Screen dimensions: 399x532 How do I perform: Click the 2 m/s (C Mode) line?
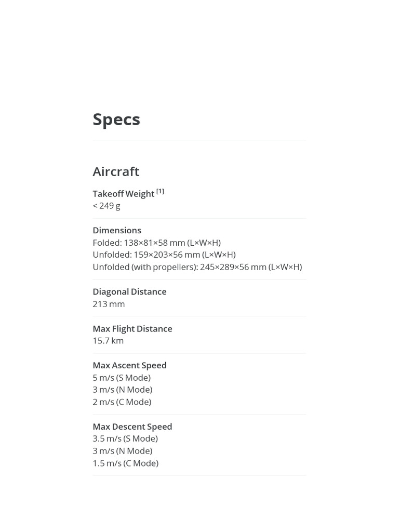coord(122,402)
